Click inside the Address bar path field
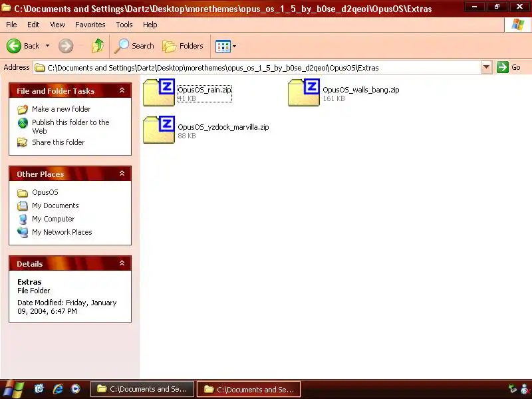Viewport: 532px width, 399px height. click(257, 68)
